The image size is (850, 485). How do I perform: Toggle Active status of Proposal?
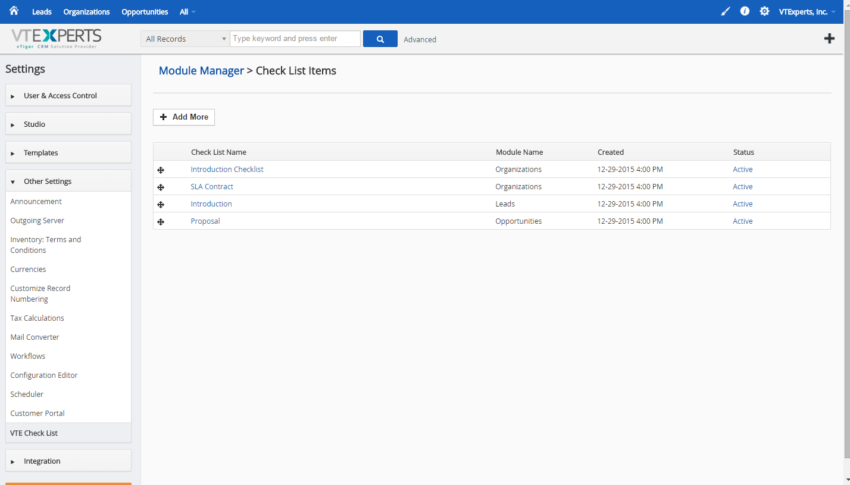point(743,222)
